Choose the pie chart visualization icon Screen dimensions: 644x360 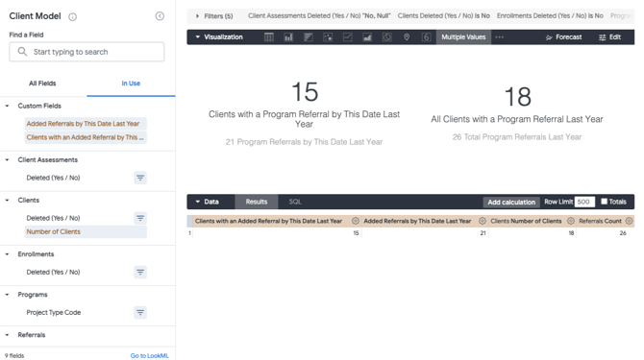click(387, 37)
